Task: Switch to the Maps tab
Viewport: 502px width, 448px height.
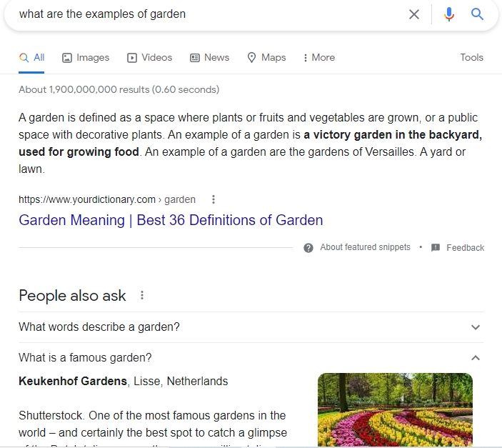Action: pos(266,58)
